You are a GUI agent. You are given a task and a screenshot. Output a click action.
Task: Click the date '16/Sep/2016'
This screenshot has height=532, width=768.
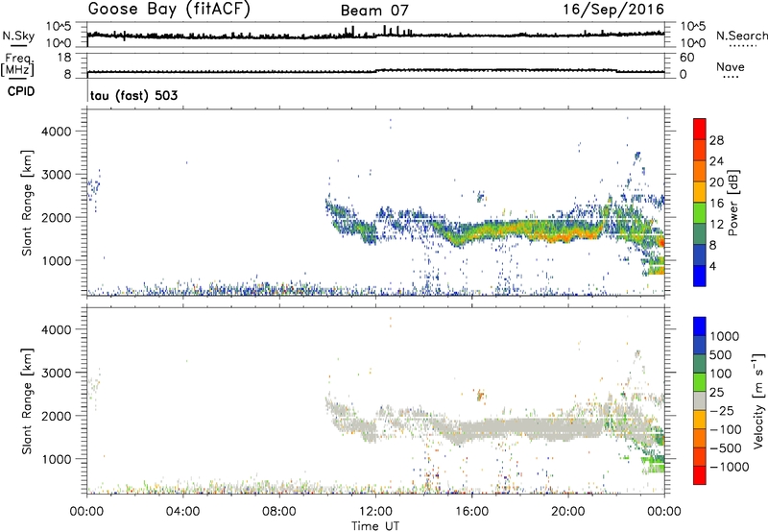pos(613,10)
